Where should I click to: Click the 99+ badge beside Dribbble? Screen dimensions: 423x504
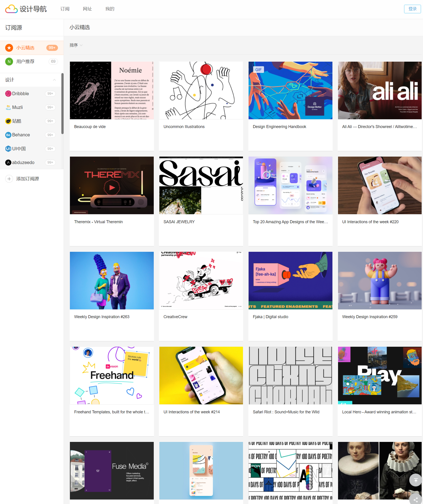point(50,94)
